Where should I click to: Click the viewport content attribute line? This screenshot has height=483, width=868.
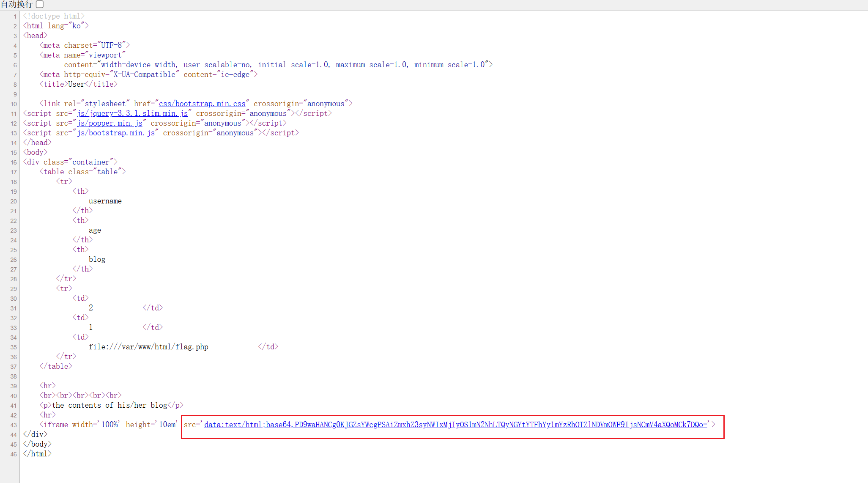click(278, 65)
